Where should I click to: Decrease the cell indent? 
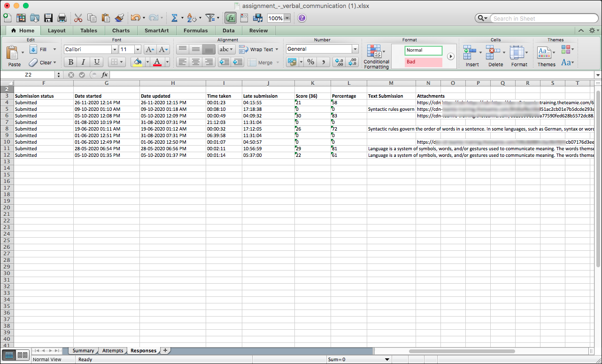coord(224,62)
